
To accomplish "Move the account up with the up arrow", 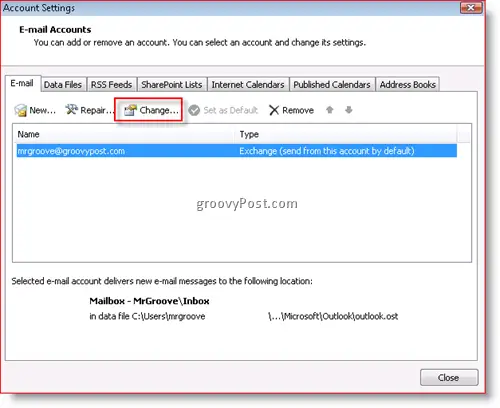I will [x=330, y=110].
